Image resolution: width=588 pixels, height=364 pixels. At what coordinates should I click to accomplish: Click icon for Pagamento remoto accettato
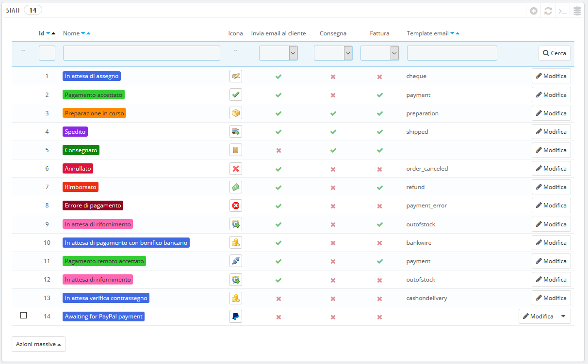[236, 261]
